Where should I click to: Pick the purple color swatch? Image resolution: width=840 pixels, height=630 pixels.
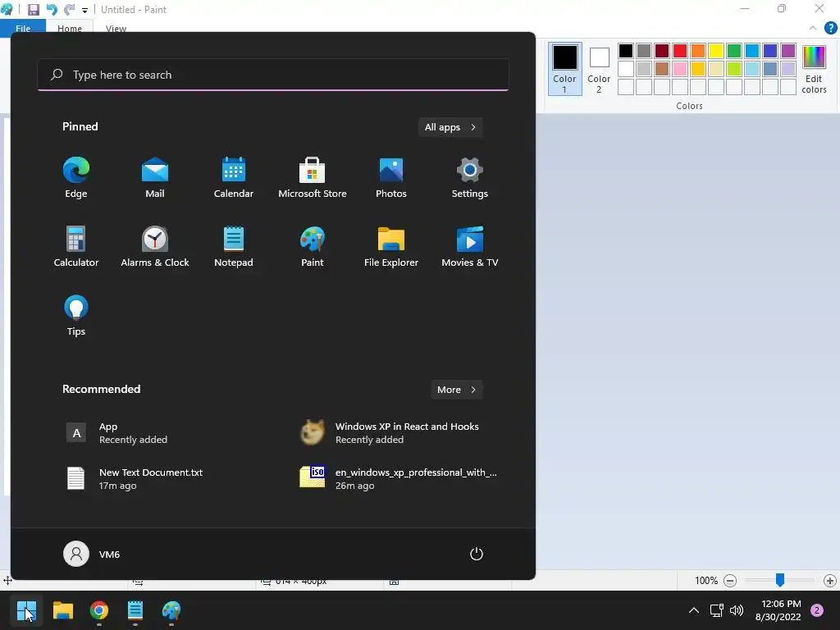tap(788, 50)
